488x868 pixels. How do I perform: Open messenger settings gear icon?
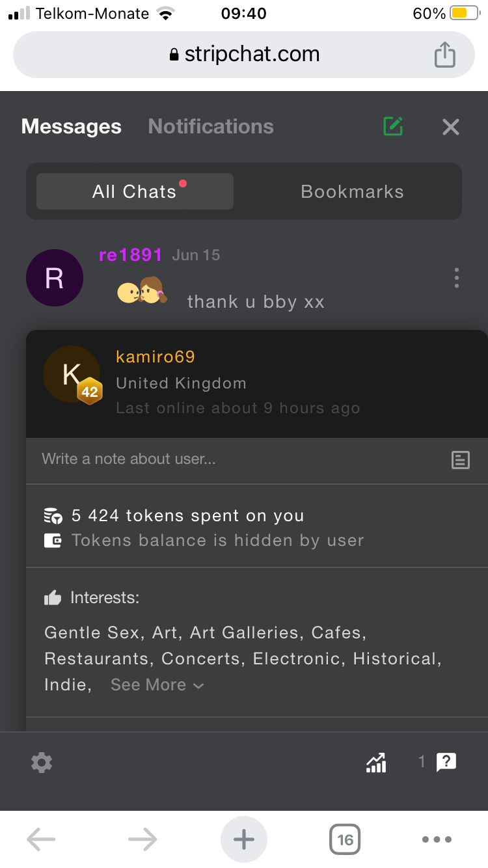42,762
